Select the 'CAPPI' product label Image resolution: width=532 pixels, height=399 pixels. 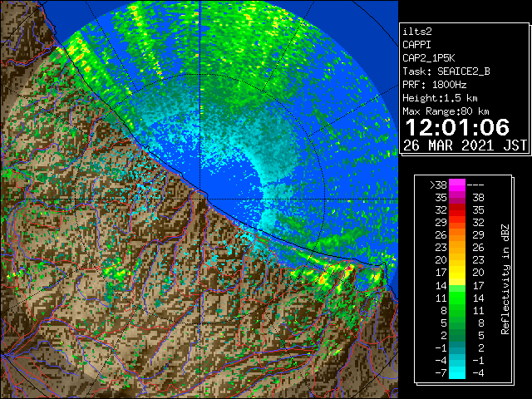pyautogui.click(x=416, y=45)
